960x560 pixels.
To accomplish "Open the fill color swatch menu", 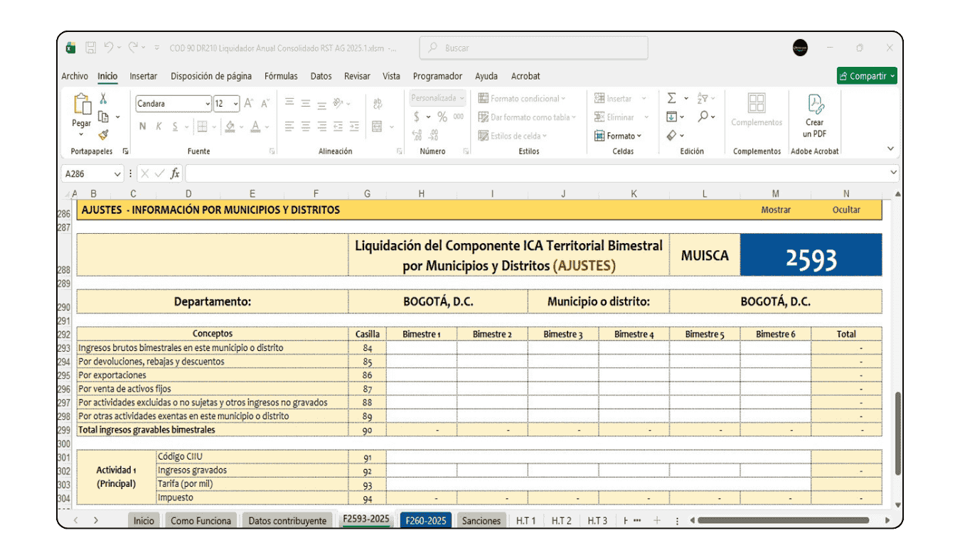I will tap(231, 126).
